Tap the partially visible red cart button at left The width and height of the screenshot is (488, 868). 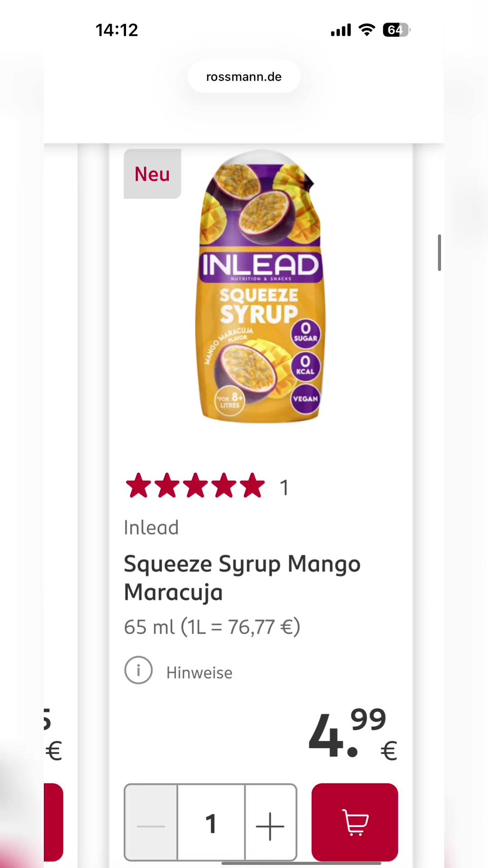click(53, 822)
